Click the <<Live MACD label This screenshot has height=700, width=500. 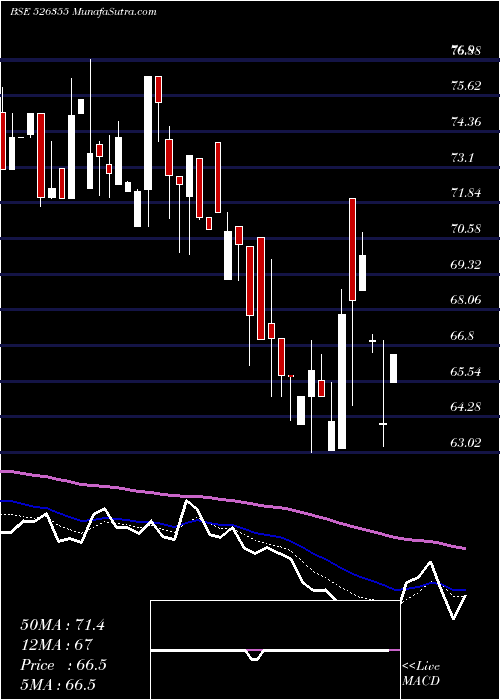click(x=421, y=673)
